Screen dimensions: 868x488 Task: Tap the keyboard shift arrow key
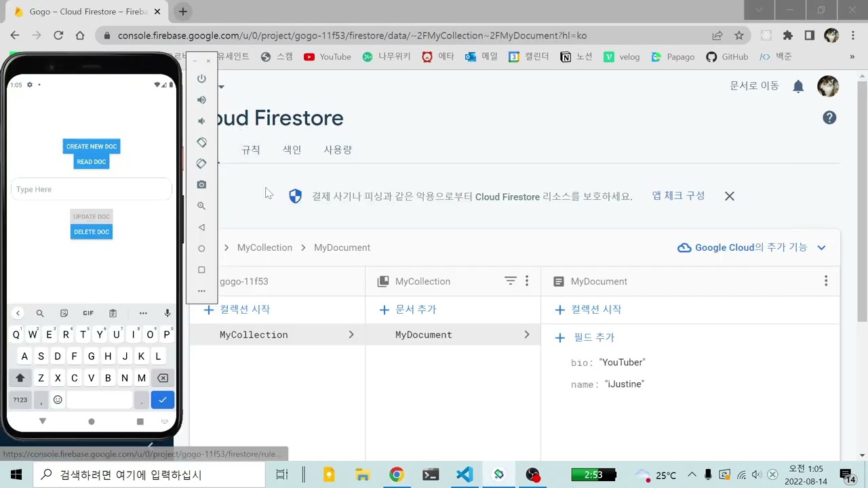(20, 378)
